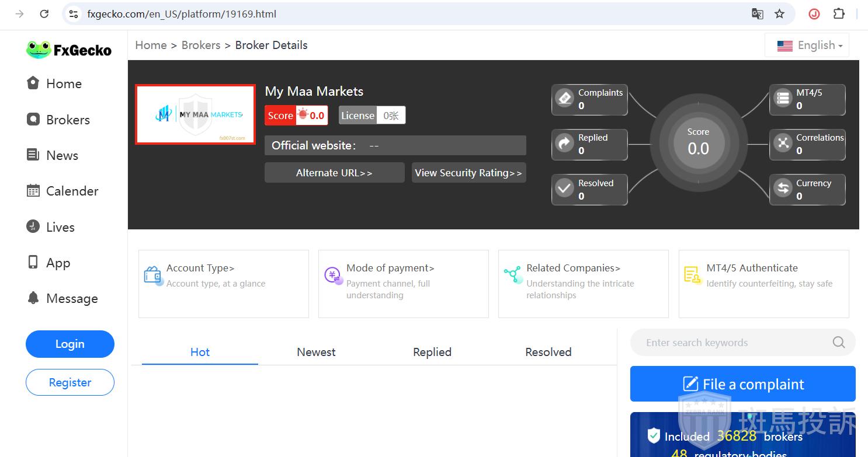Switch to the Resolved tab
This screenshot has height=457, width=868.
[548, 353]
